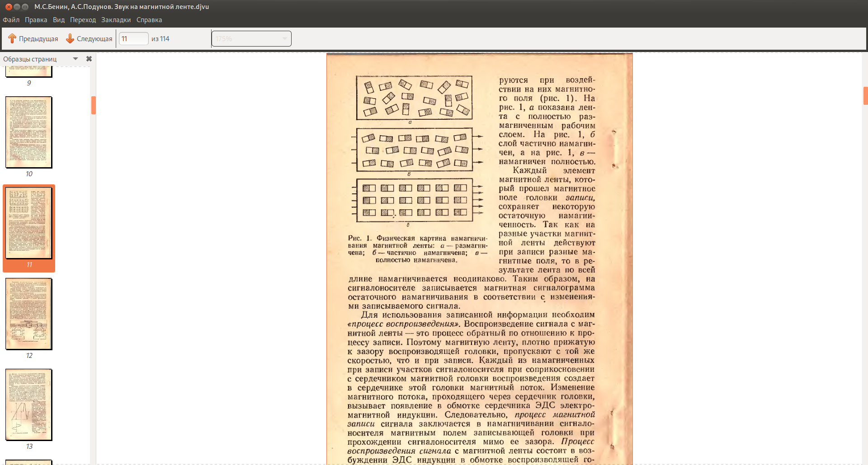Select the page 13 thumbnail
Viewport: 868px width, 465px height.
point(29,404)
